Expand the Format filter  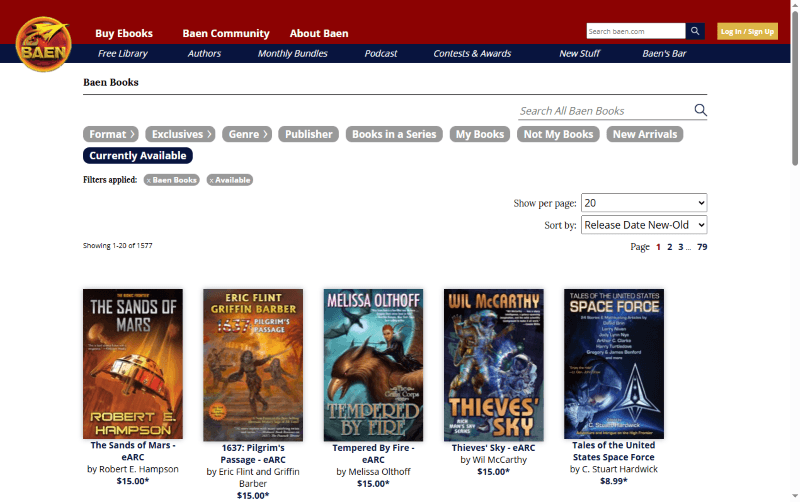[111, 134]
